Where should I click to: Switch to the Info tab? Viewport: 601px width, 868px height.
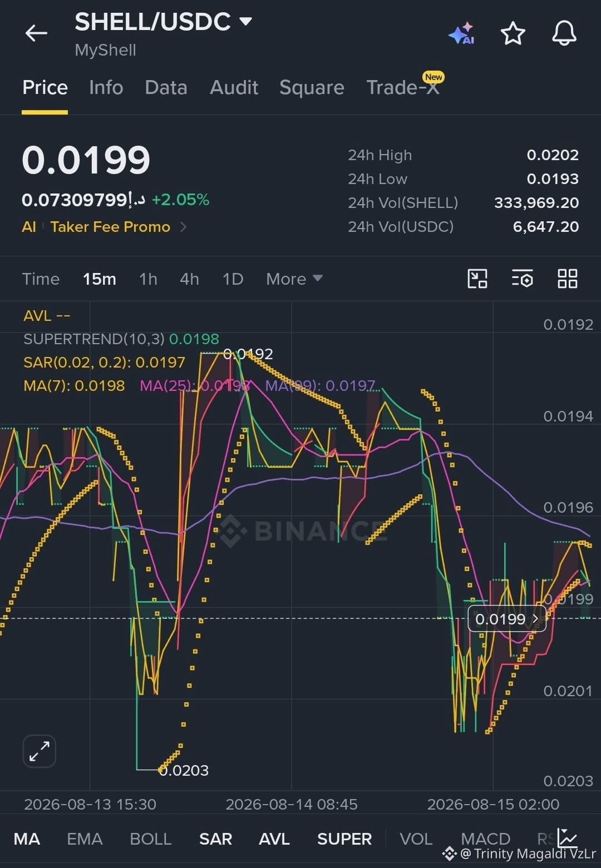click(106, 87)
